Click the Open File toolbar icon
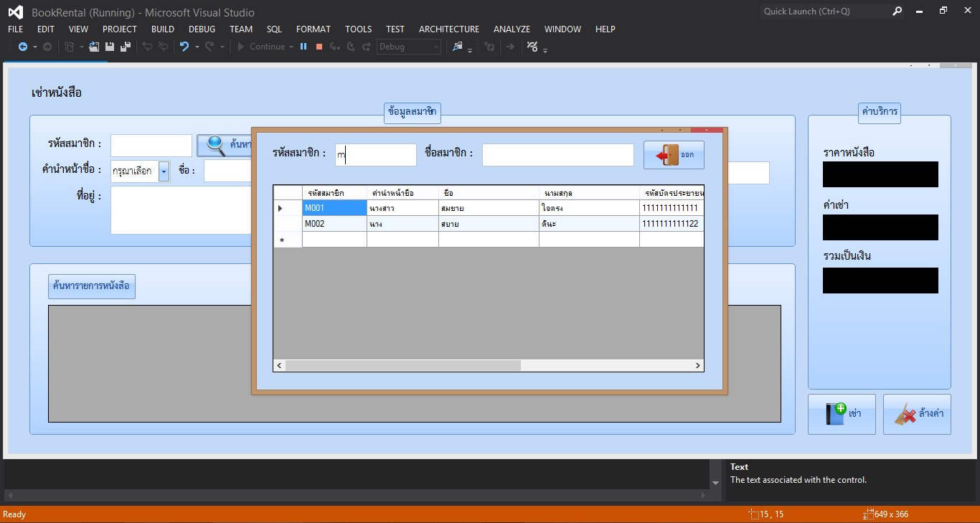The image size is (980, 523). (x=94, y=47)
